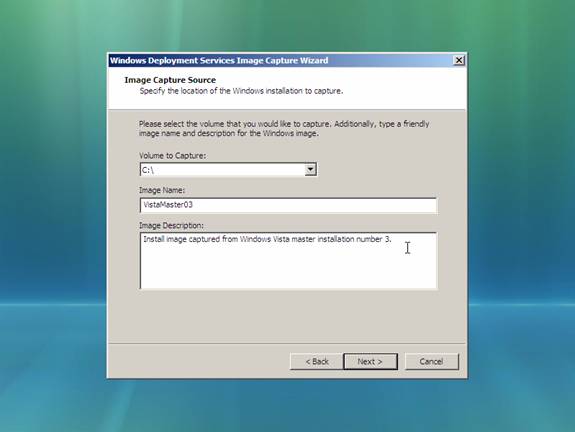Click on the VistaMaster03 text

pyautogui.click(x=168, y=205)
